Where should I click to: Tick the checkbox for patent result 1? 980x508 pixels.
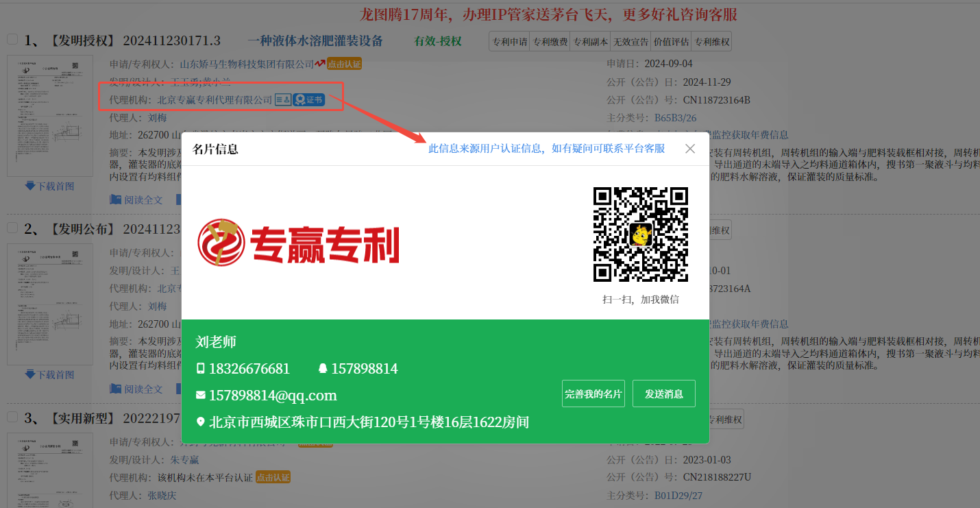(12, 40)
